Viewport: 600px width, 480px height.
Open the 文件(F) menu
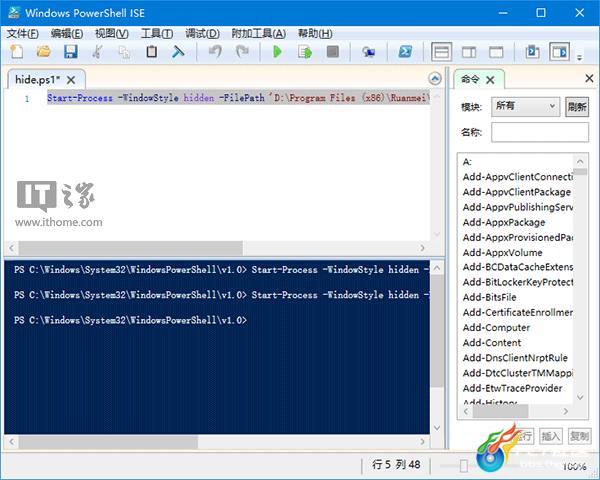[23, 34]
